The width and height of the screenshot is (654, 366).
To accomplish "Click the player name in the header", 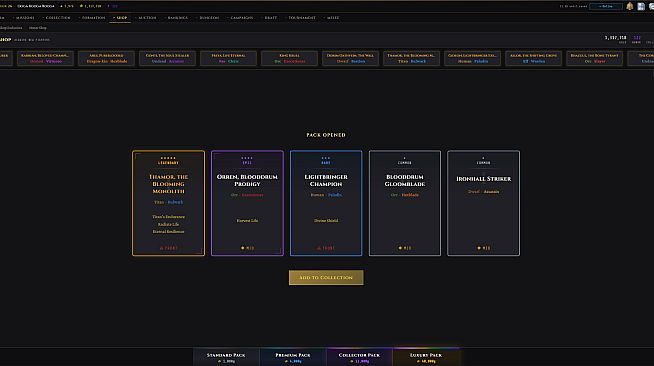I will pyautogui.click(x=36, y=6).
